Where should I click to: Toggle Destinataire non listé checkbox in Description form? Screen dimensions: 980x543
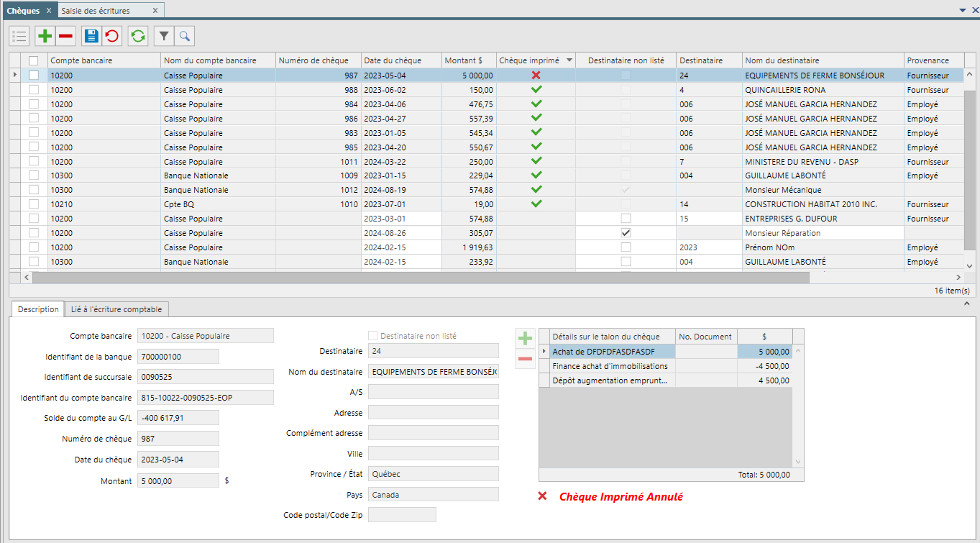click(x=372, y=336)
